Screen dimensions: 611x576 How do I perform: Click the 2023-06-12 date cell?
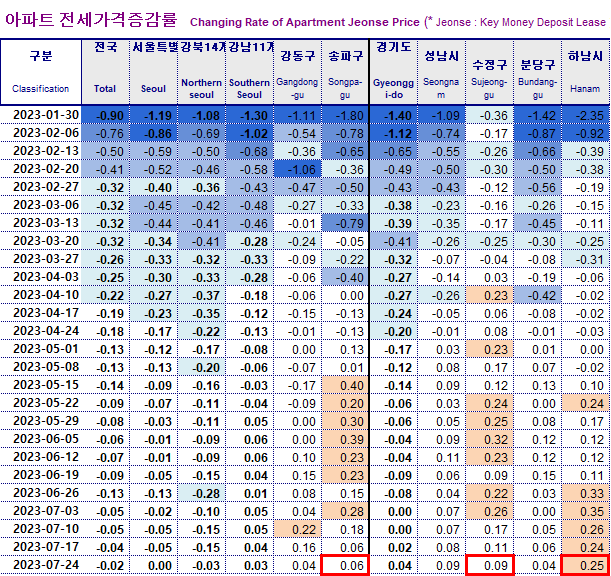41,457
